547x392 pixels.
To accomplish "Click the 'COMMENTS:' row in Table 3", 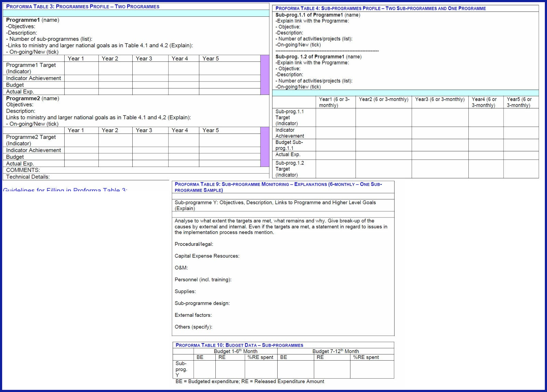I will [136, 170].
